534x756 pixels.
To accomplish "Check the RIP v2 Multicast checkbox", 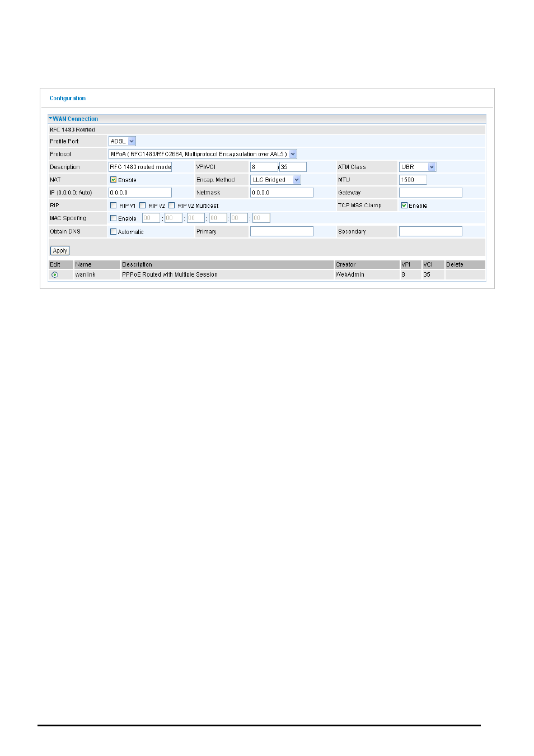I will click(172, 206).
